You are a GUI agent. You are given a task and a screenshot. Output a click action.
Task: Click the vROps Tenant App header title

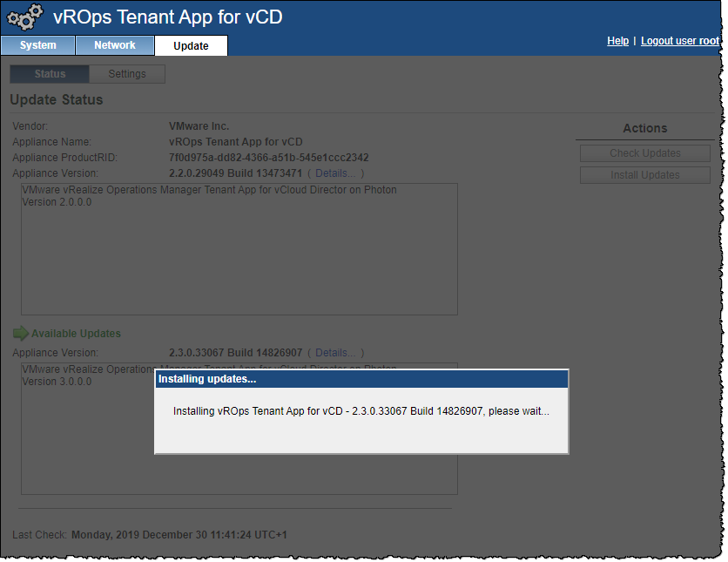coord(167,17)
